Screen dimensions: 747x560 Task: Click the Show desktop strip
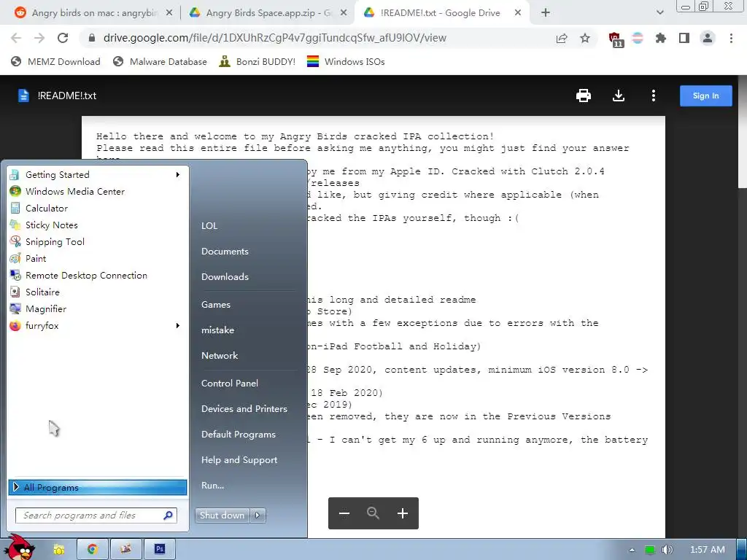pos(742,550)
